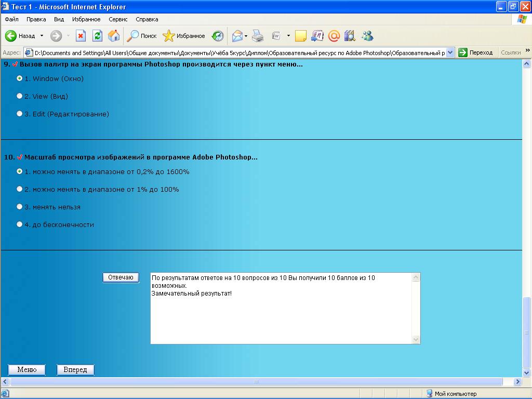Click the Отвечаю button
Image resolution: width=532 pixels, height=399 pixels.
pos(121,277)
